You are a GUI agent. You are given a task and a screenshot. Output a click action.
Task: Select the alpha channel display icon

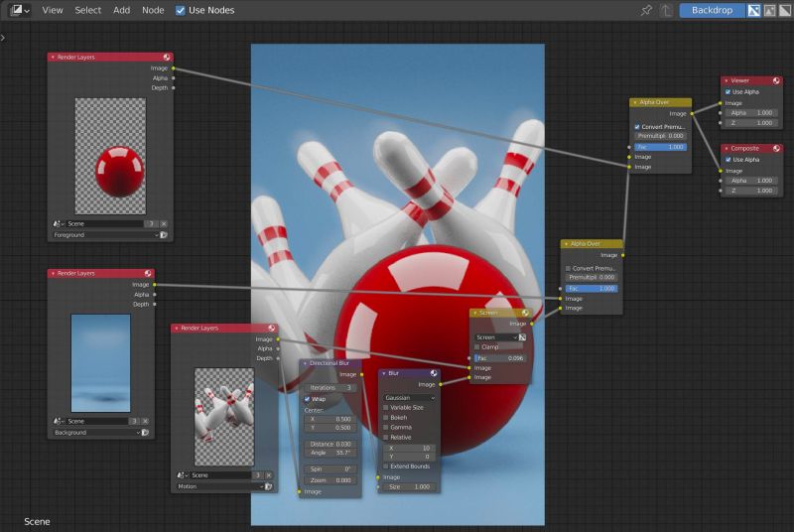pos(785,10)
